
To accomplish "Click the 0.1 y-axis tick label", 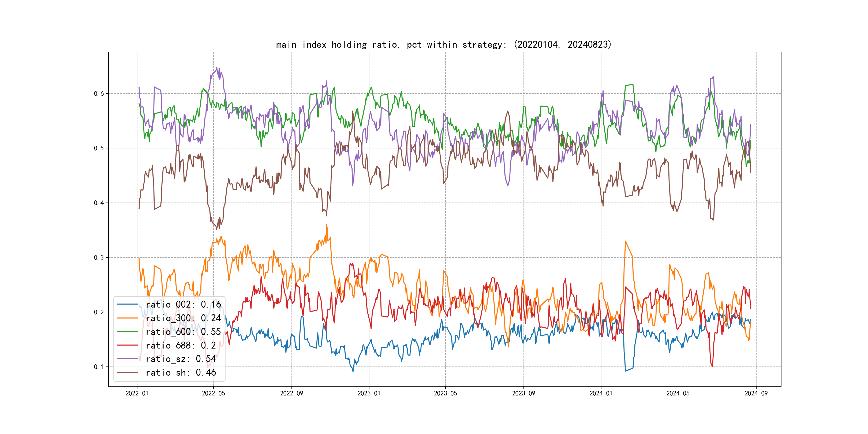I will (x=99, y=366).
